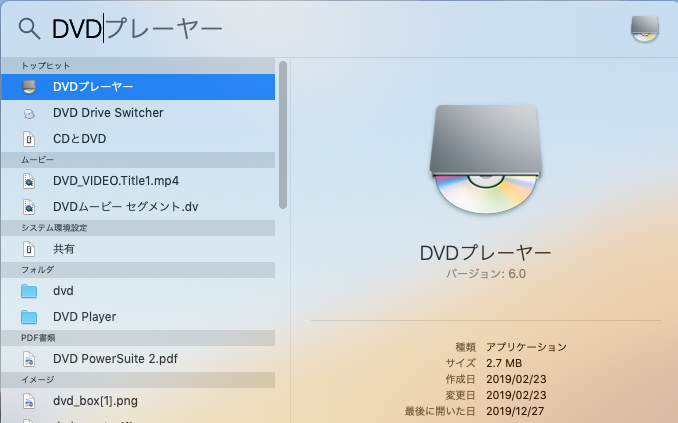
Task: Open the DVD Player folder result
Action: click(138, 317)
